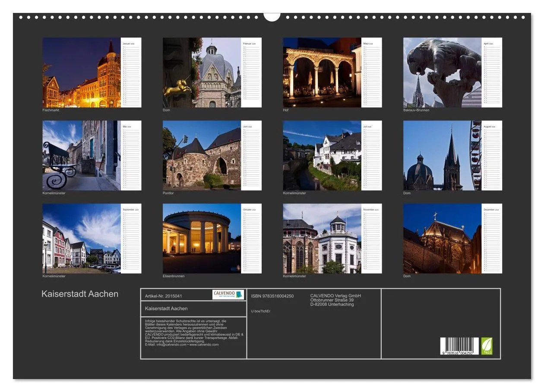Select the Fischmarkt January thumbnail
The image size is (544, 392).
80,72
